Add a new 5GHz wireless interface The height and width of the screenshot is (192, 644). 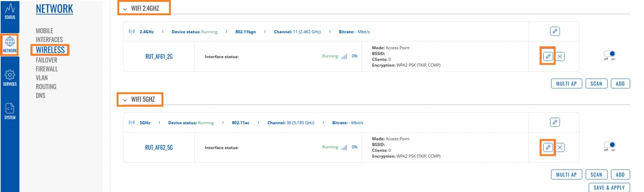(x=620, y=175)
